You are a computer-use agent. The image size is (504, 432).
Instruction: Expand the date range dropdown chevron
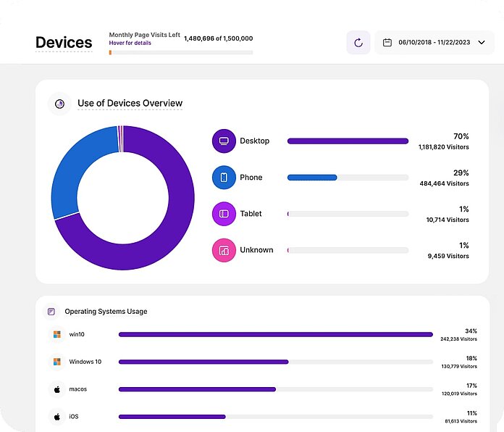click(481, 43)
